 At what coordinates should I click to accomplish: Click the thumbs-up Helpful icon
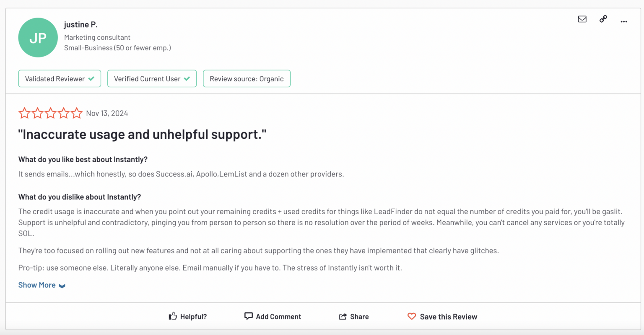pos(173,316)
